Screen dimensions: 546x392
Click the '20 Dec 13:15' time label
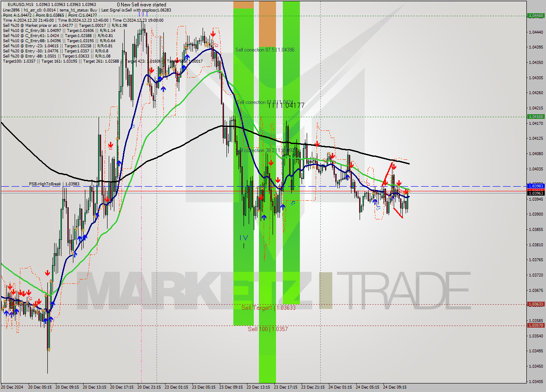click(94, 387)
